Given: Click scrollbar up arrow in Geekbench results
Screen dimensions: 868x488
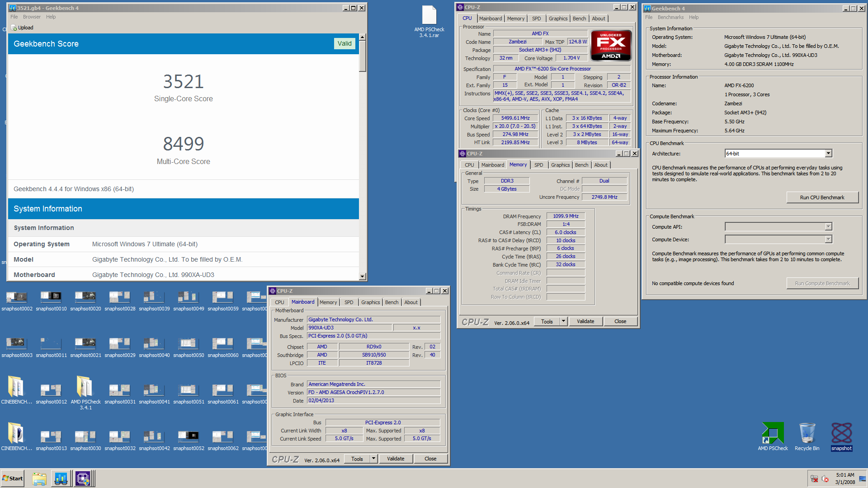Looking at the screenshot, I should pos(362,37).
